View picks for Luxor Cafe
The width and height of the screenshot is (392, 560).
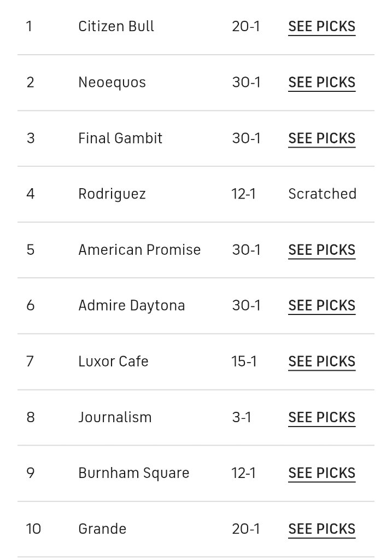coord(321,361)
